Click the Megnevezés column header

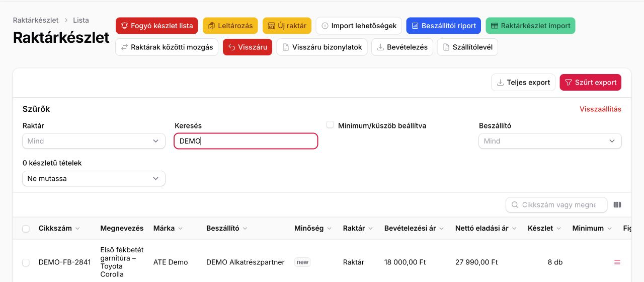122,228
